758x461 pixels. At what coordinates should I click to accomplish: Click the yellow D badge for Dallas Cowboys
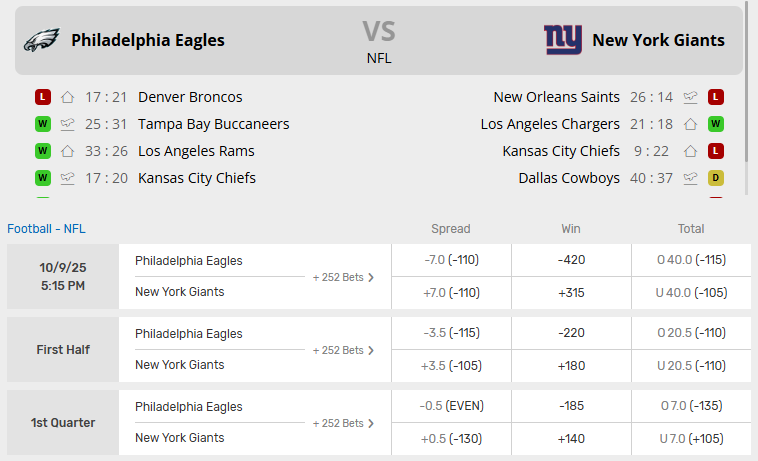[x=716, y=178]
